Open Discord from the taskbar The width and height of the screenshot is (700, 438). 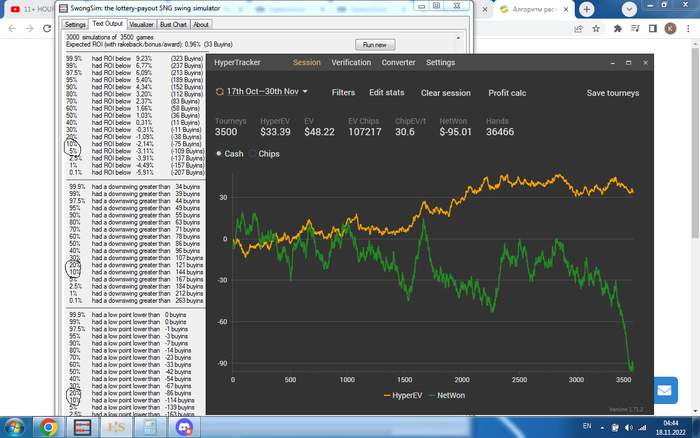point(184,427)
